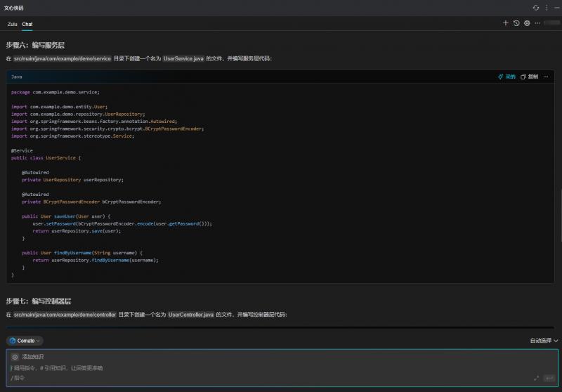Open the vertical three-dot menu in the title bar
This screenshot has height=392, width=562.
pos(546,7)
